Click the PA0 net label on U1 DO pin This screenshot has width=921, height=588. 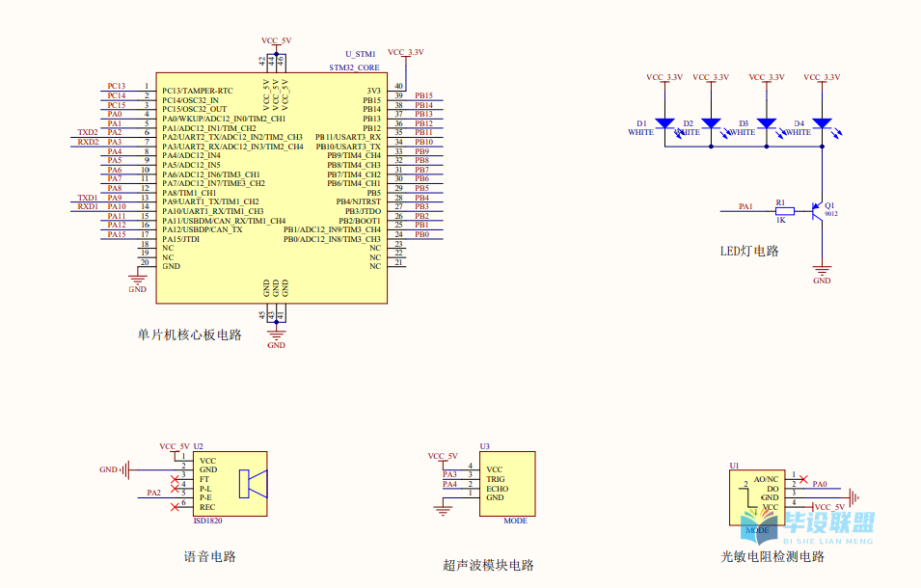click(820, 484)
